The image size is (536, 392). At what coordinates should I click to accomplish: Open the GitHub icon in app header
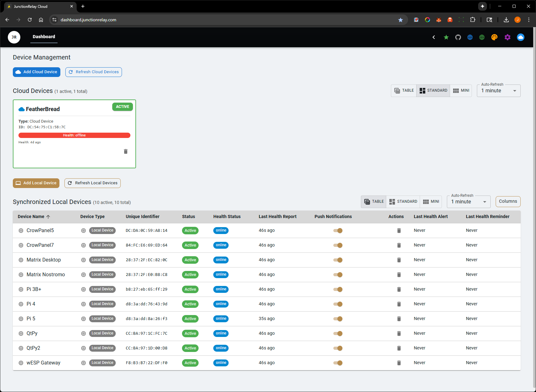click(458, 37)
